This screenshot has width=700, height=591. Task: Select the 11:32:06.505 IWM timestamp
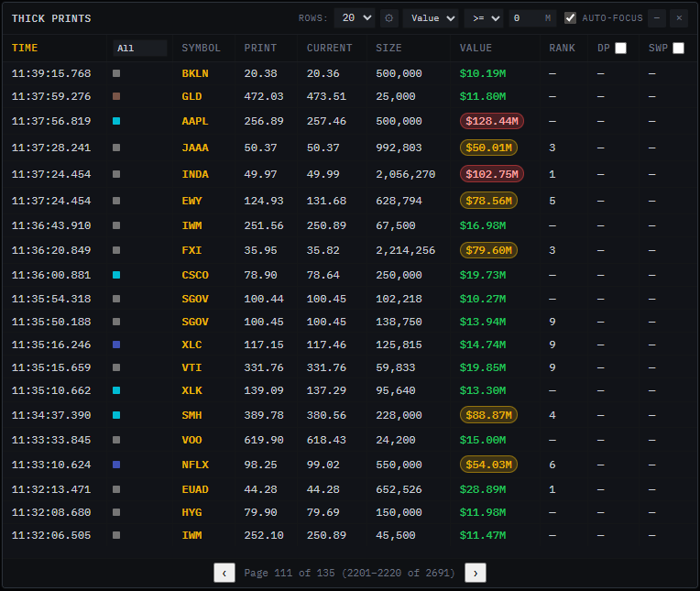pos(51,535)
